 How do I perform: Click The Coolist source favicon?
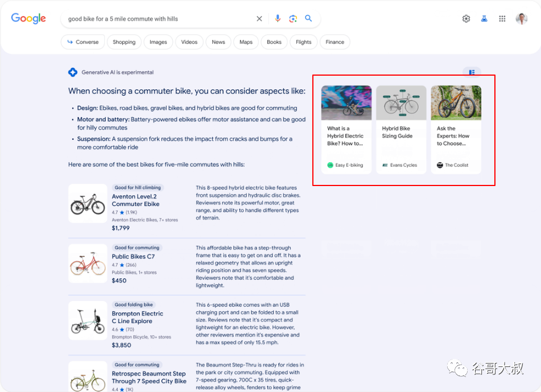pyautogui.click(x=440, y=165)
